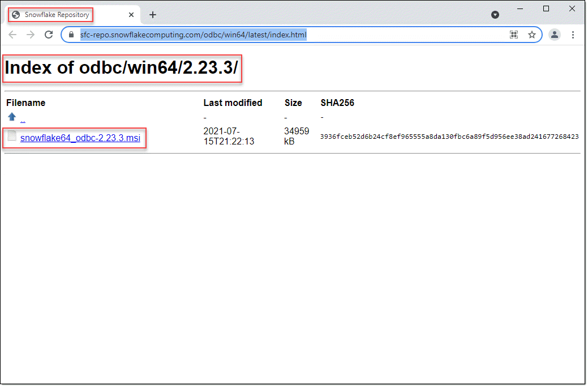Toggle the bookmark star for this page

click(532, 35)
